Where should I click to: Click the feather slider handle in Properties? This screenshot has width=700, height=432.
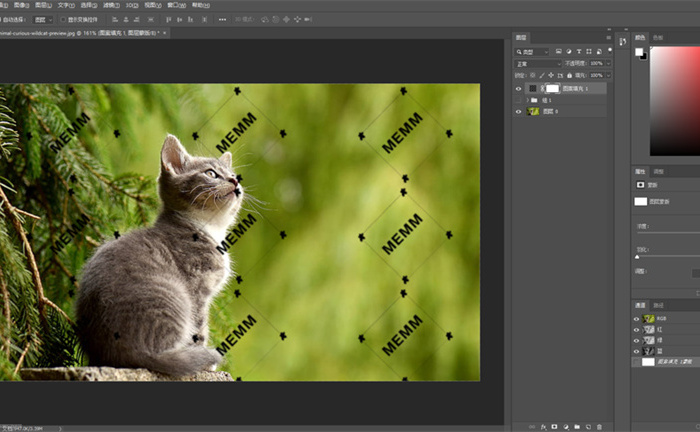[x=637, y=257]
